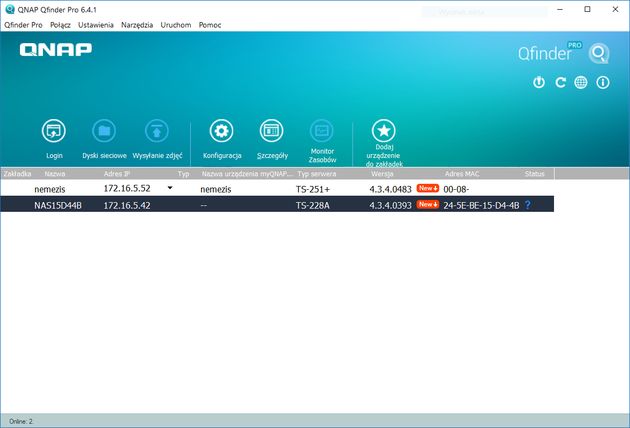Sort by Nazwa urządzenia myQNAP column
630x428 pixels.
coord(247,174)
